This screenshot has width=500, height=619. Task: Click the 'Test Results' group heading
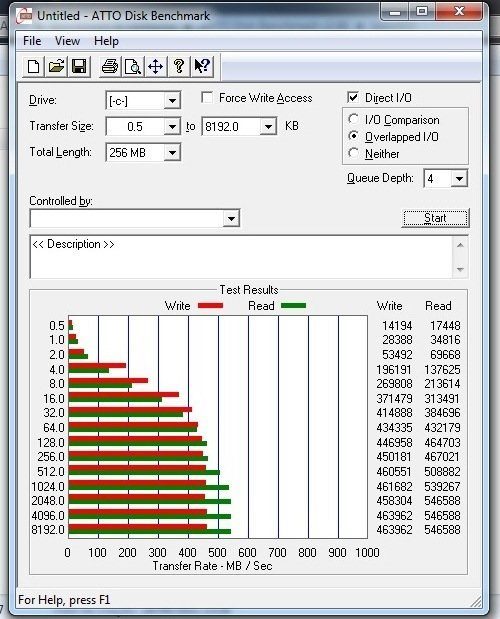coord(249,290)
